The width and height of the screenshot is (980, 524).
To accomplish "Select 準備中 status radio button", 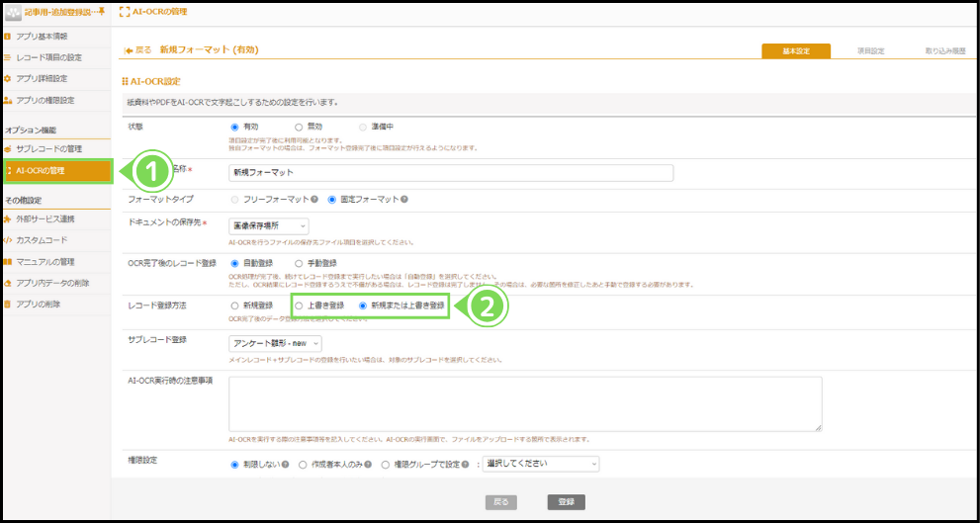I will [x=363, y=127].
